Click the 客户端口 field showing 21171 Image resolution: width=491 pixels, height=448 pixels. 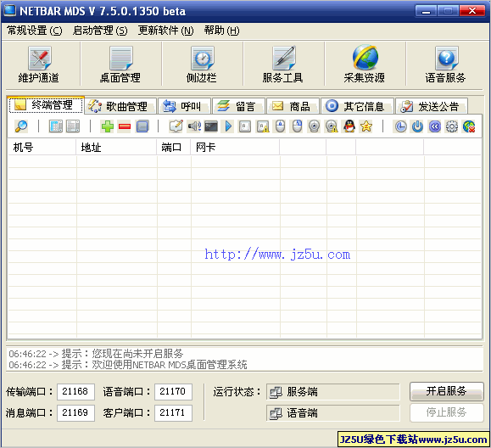[x=173, y=413]
